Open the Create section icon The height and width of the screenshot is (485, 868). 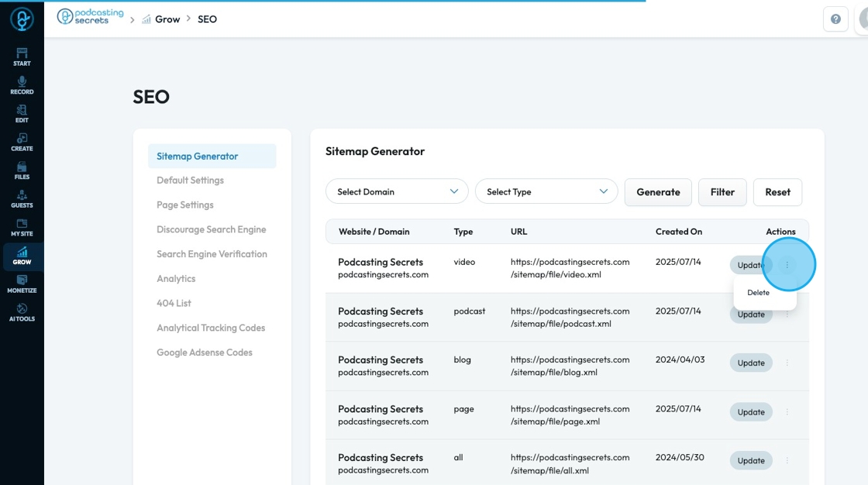pyautogui.click(x=22, y=142)
